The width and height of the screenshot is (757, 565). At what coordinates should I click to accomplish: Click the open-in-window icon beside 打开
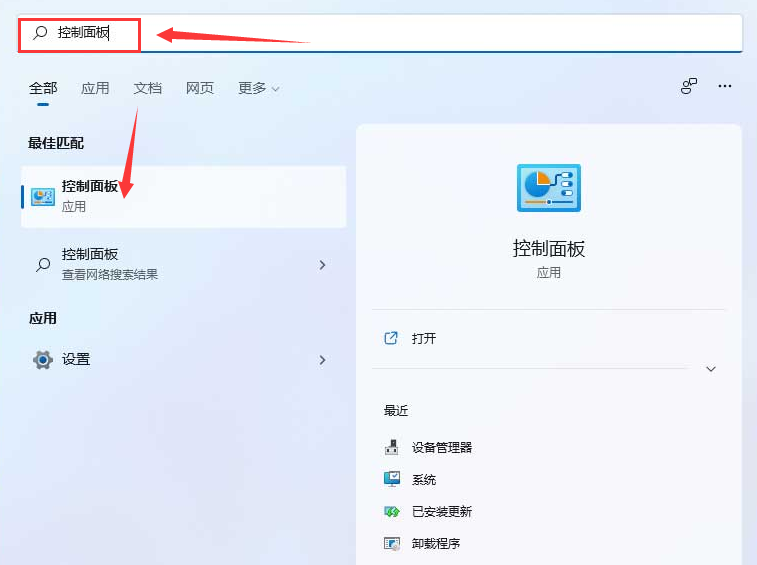click(391, 338)
